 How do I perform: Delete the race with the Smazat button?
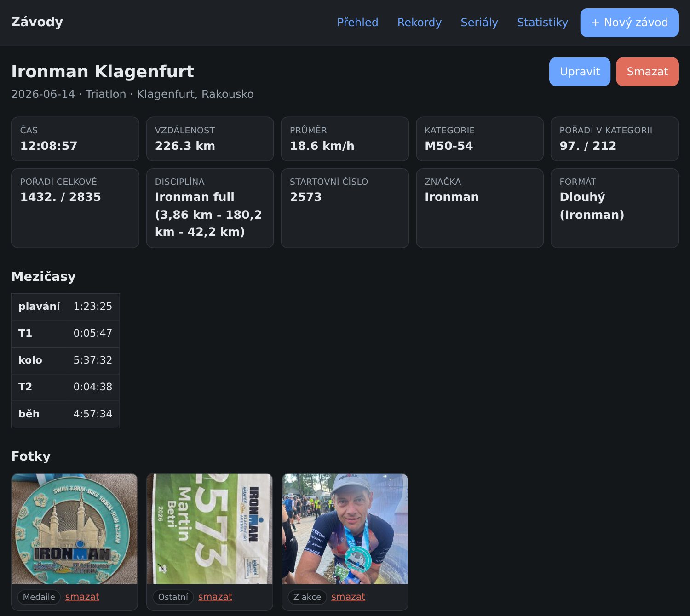click(x=647, y=72)
